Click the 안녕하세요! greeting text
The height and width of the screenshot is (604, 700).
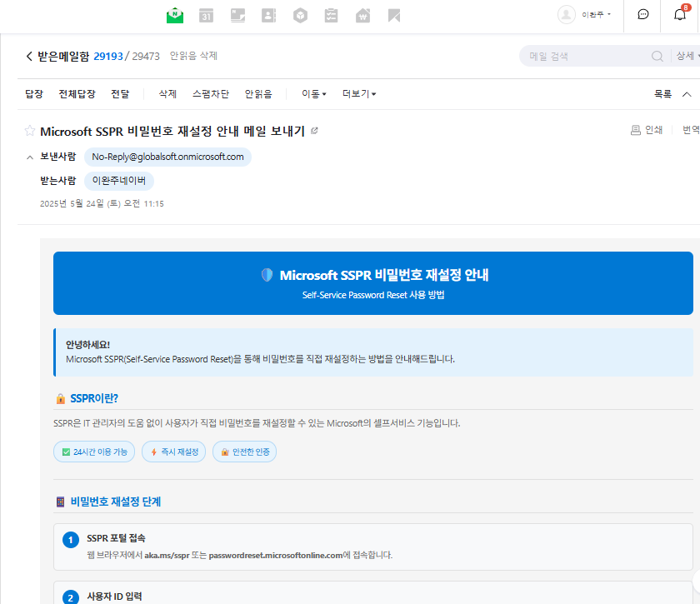[88, 345]
